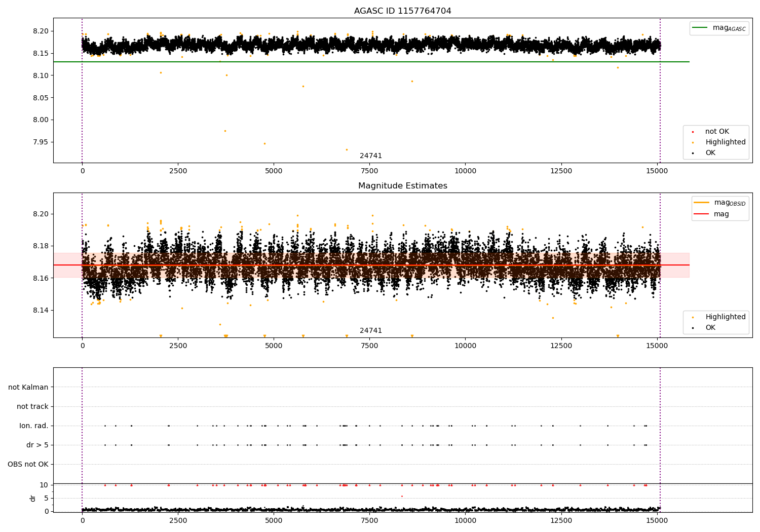Click the 'Magnitude Estimates' plot title
The width and height of the screenshot is (760, 532).
click(402, 186)
